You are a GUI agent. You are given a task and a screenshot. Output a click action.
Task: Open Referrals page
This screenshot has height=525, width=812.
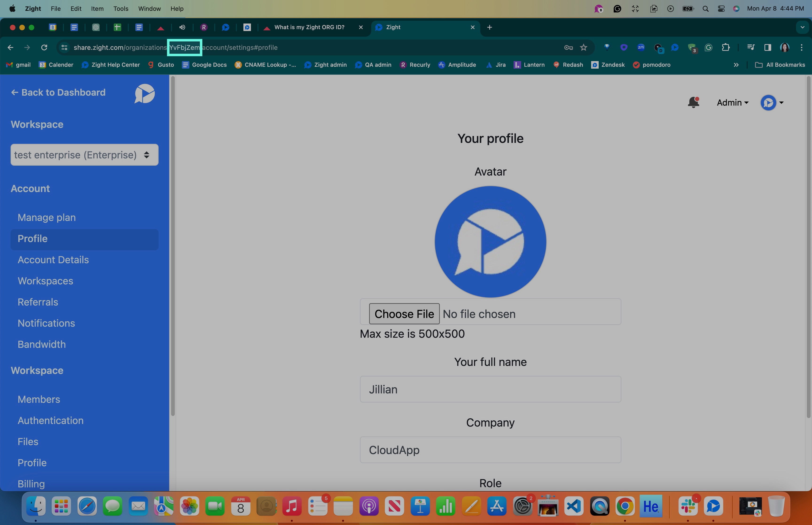pos(38,302)
